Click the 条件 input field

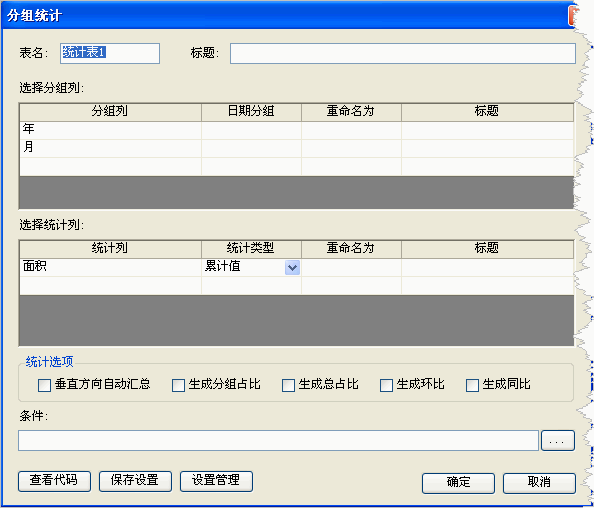pos(278,441)
